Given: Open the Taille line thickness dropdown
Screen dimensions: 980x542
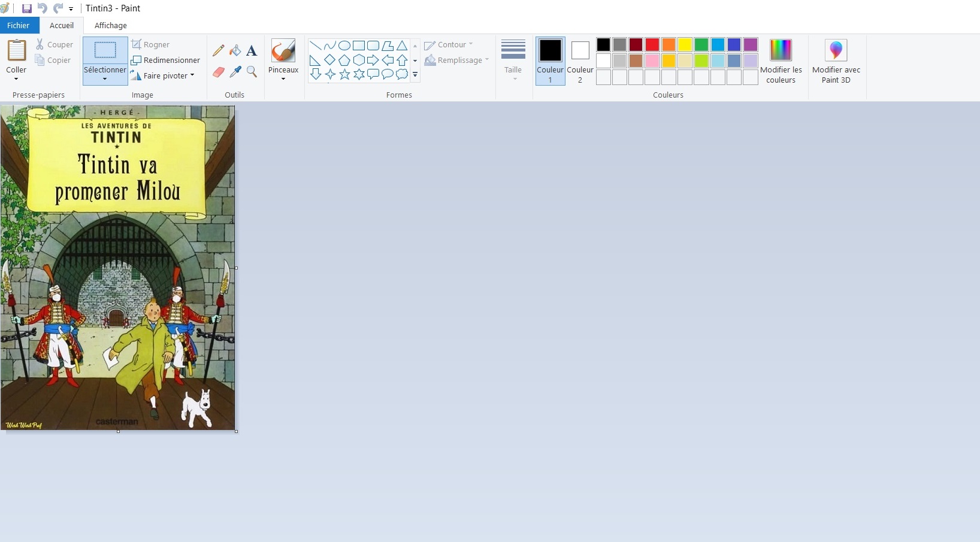Looking at the screenshot, I should 513,60.
